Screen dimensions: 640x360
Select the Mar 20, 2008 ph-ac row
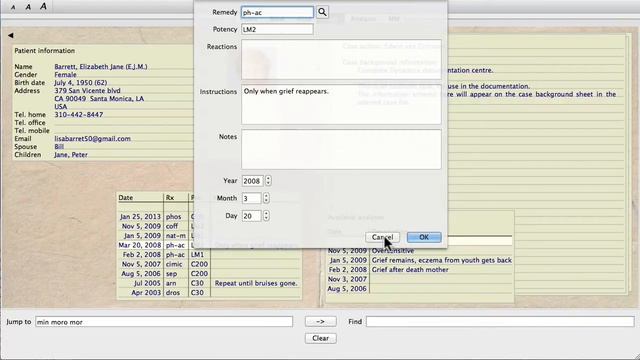click(x=209, y=245)
